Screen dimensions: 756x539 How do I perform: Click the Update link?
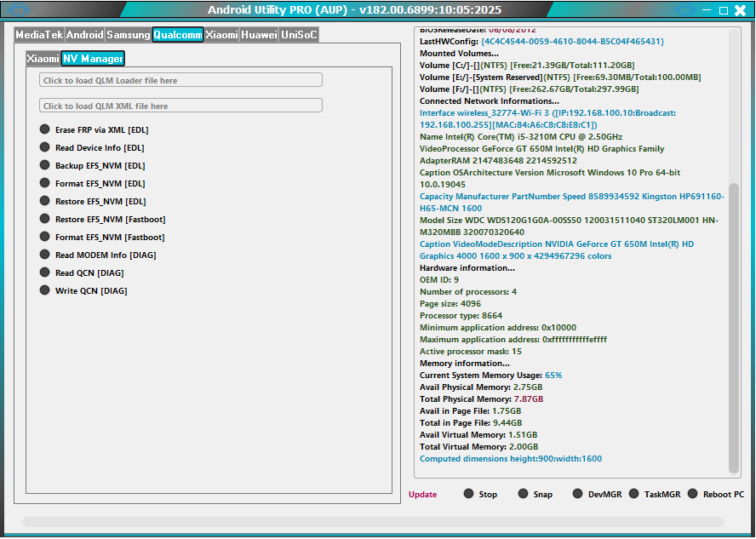[x=422, y=494]
